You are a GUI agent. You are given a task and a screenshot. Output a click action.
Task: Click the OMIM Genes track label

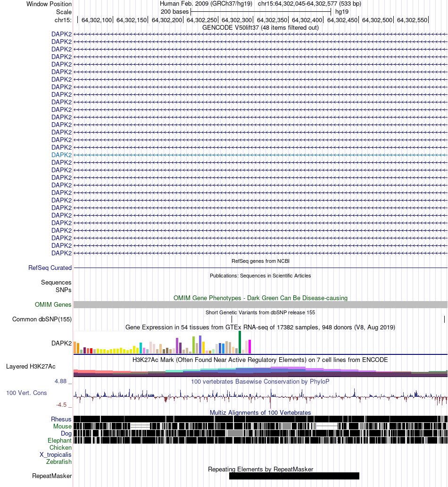(x=53, y=305)
